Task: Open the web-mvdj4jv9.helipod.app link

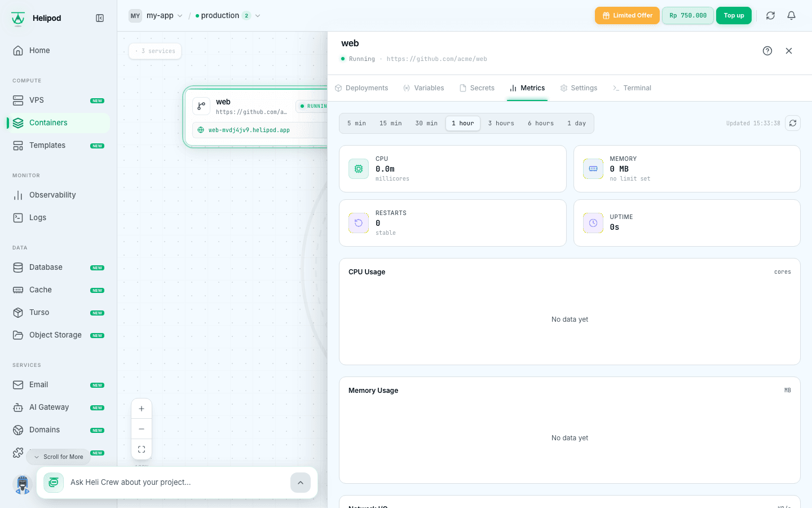Action: pyautogui.click(x=249, y=130)
